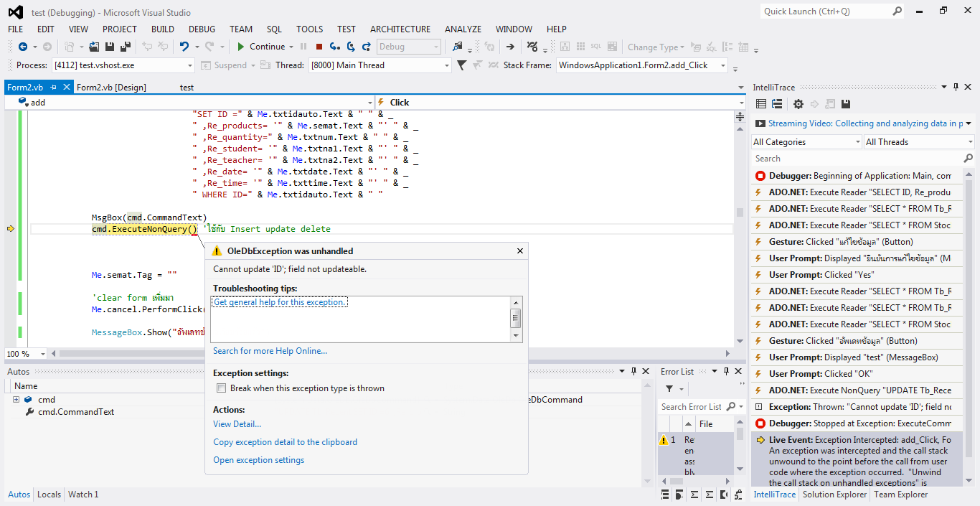Image resolution: width=980 pixels, height=506 pixels.
Task: Toggle 'Break when this exception type is thrown'
Action: (221, 388)
